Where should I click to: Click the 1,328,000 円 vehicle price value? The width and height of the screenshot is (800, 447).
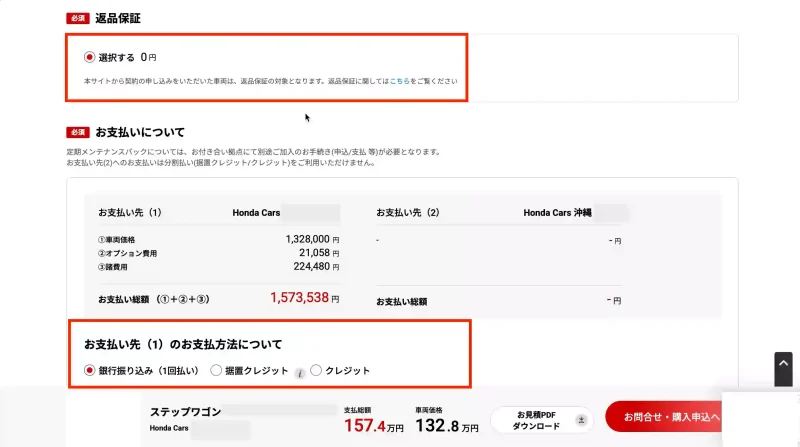coord(312,239)
